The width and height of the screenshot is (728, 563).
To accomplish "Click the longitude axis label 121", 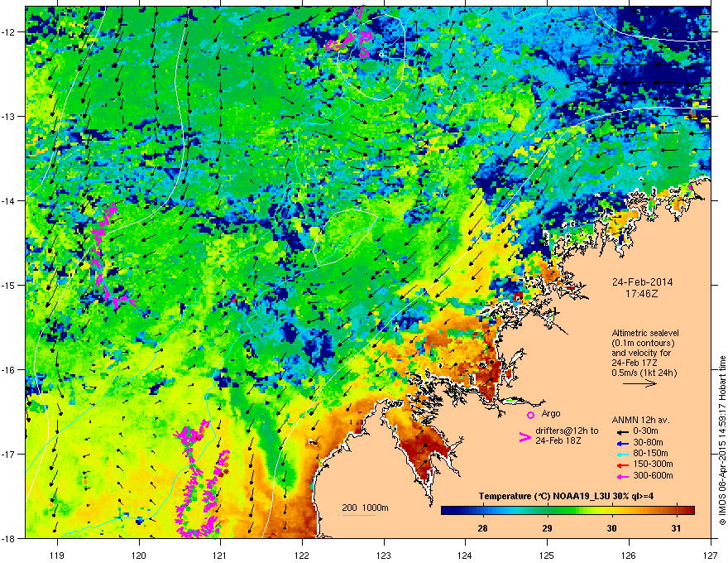I will coord(220,555).
